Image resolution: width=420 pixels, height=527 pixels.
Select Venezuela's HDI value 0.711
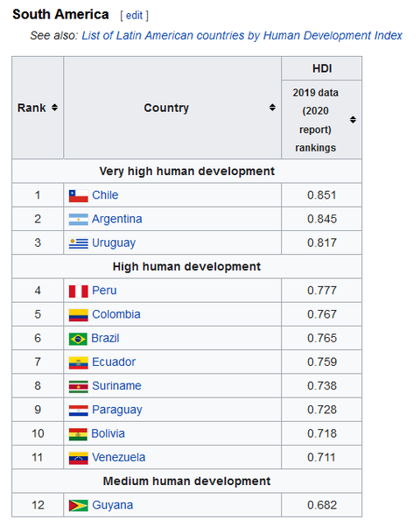[x=321, y=458]
